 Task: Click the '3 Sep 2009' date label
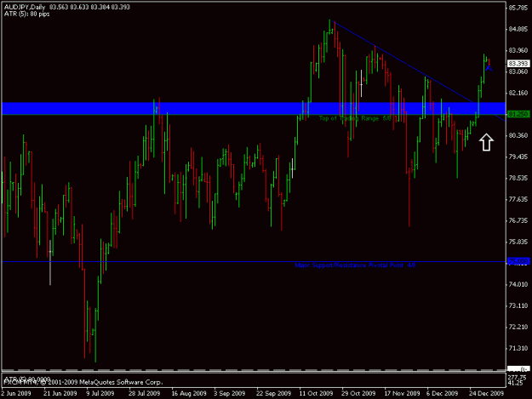229,393
